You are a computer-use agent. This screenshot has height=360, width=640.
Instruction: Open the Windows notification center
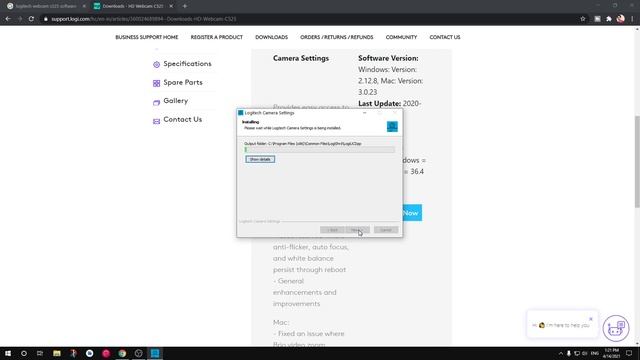point(629,353)
